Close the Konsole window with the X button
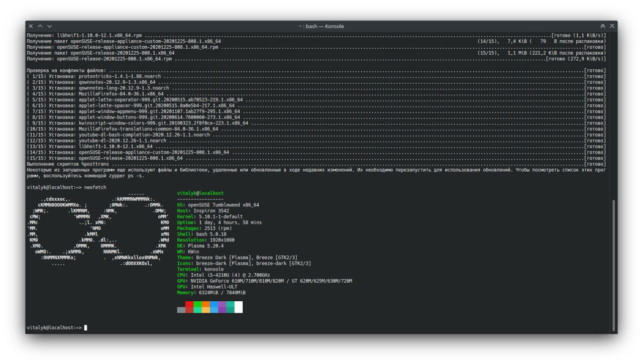This screenshot has height=364, width=643. pos(31,26)
